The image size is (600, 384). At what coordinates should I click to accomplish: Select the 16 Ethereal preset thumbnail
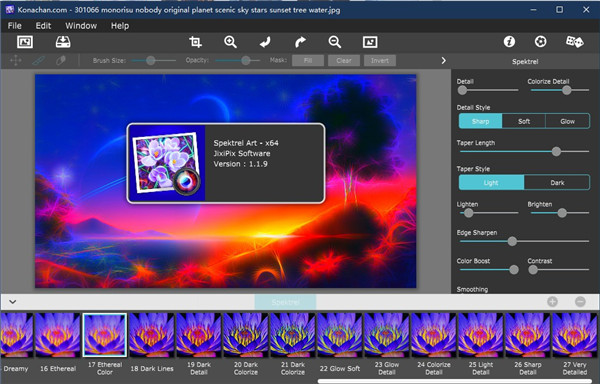tap(58, 335)
